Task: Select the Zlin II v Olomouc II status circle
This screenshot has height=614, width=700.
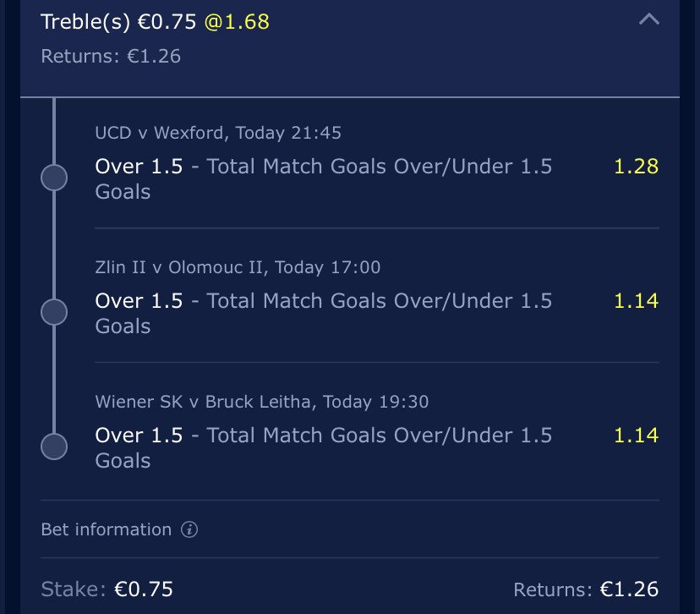Action: [54, 312]
